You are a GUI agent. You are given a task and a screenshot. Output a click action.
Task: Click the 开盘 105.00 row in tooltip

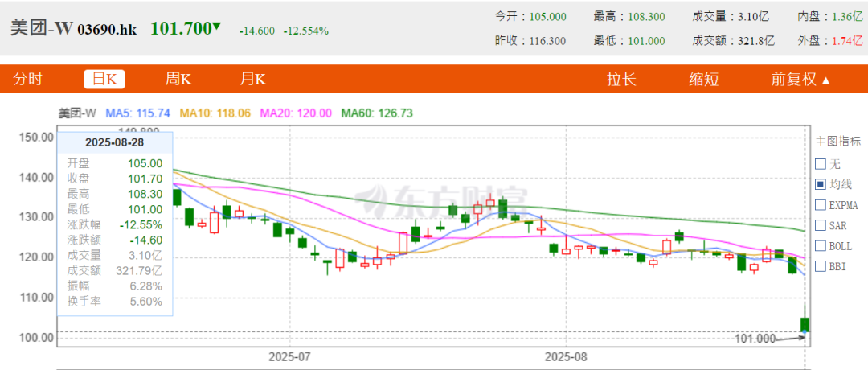coord(115,163)
